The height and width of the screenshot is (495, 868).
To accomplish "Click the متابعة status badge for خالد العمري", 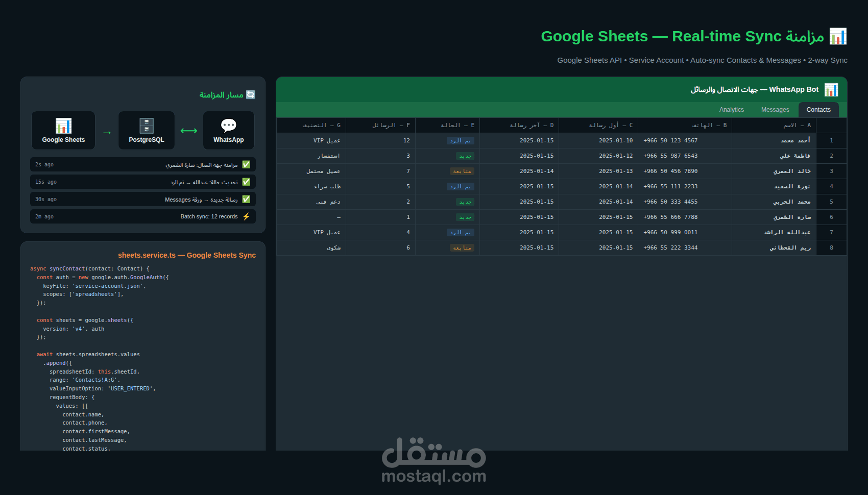I will click(x=462, y=171).
